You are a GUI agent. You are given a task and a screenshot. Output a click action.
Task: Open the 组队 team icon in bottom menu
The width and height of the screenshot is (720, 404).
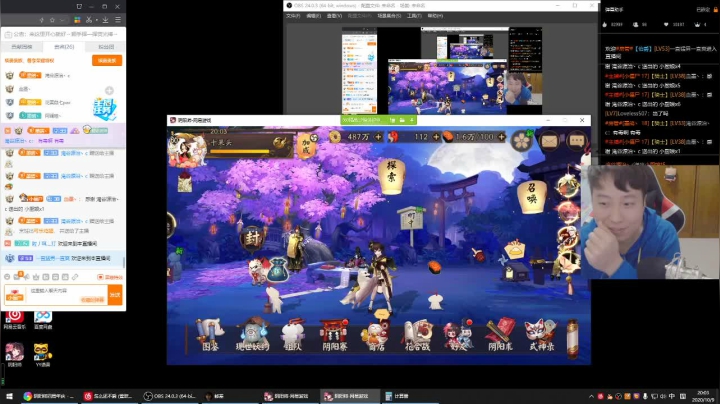(x=293, y=335)
